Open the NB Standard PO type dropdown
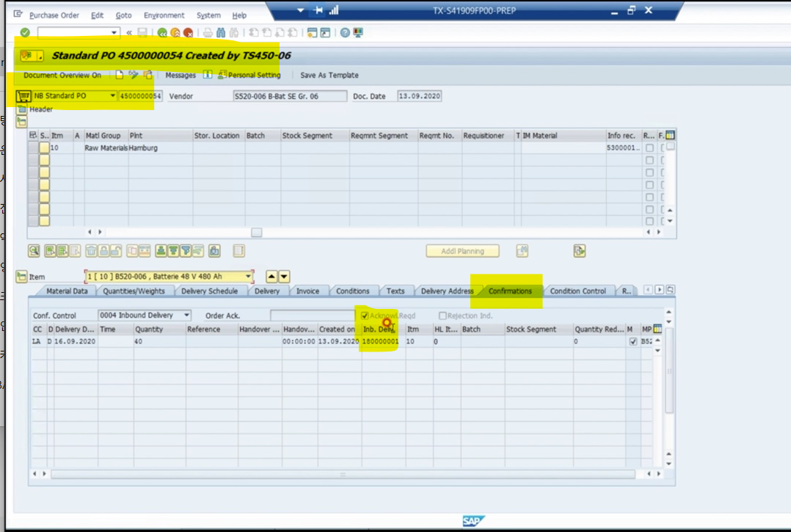791x532 pixels. [112, 96]
